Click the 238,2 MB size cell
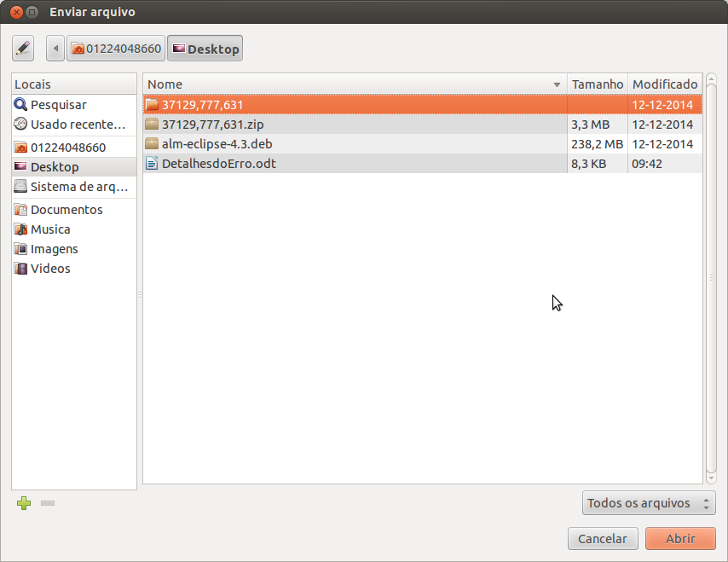This screenshot has height=562, width=728. (x=597, y=144)
